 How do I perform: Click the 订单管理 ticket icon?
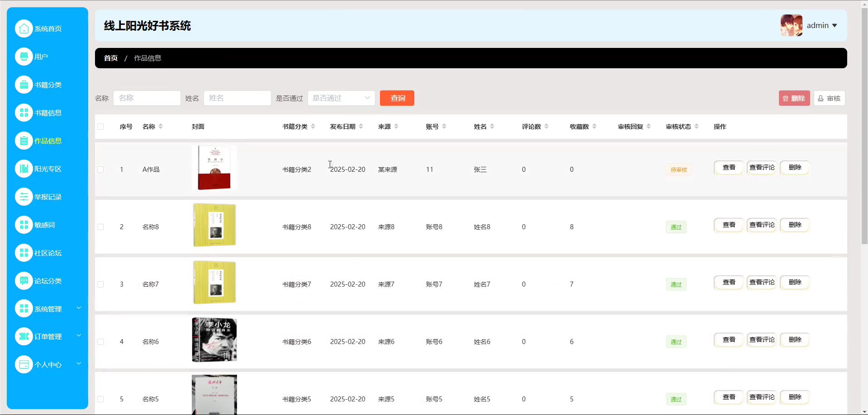click(24, 336)
